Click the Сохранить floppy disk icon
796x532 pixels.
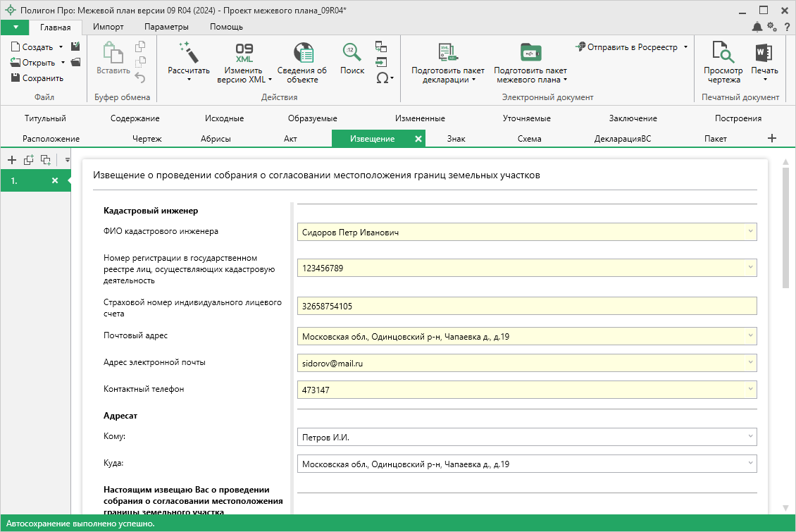[15, 78]
